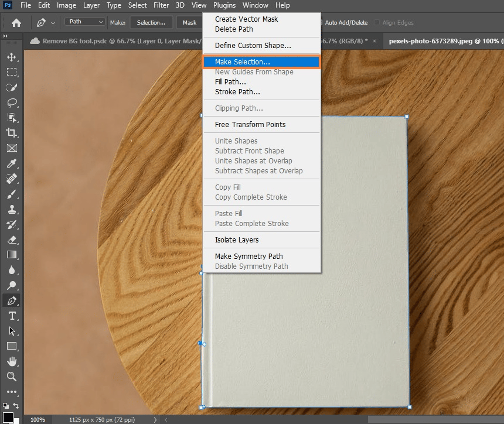The image size is (504, 424).
Task: Click the Zoom tool magnifier
Action: pos(11,377)
